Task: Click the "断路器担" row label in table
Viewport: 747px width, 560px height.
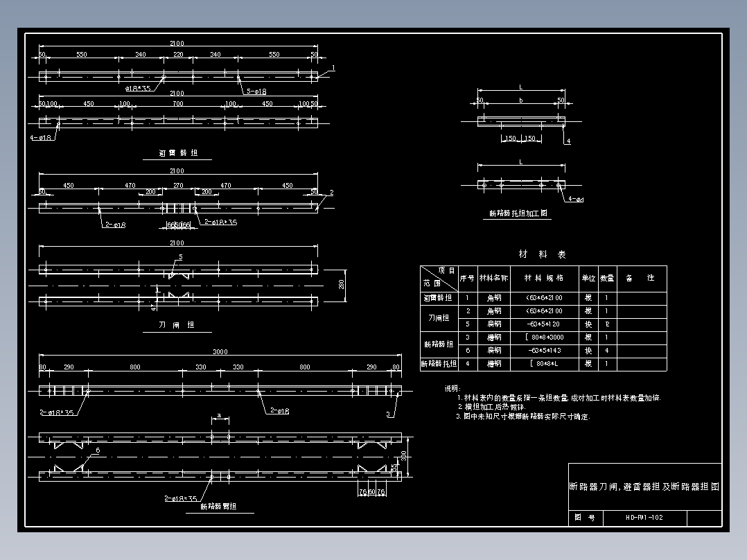Action: coord(439,344)
